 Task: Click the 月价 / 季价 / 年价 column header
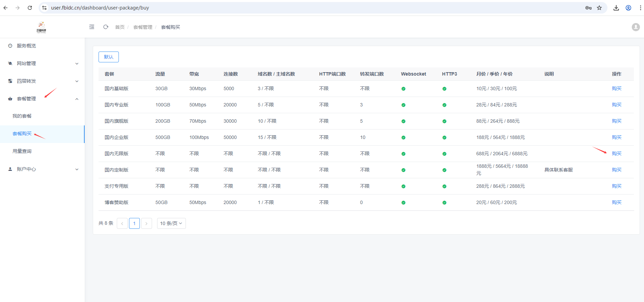coord(494,74)
